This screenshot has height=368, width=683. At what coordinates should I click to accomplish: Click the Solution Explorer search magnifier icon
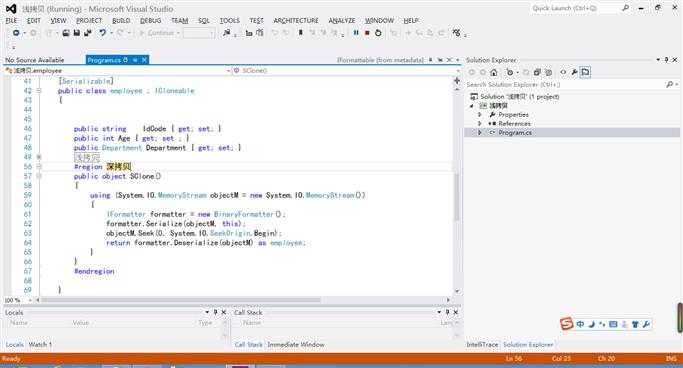(669, 84)
